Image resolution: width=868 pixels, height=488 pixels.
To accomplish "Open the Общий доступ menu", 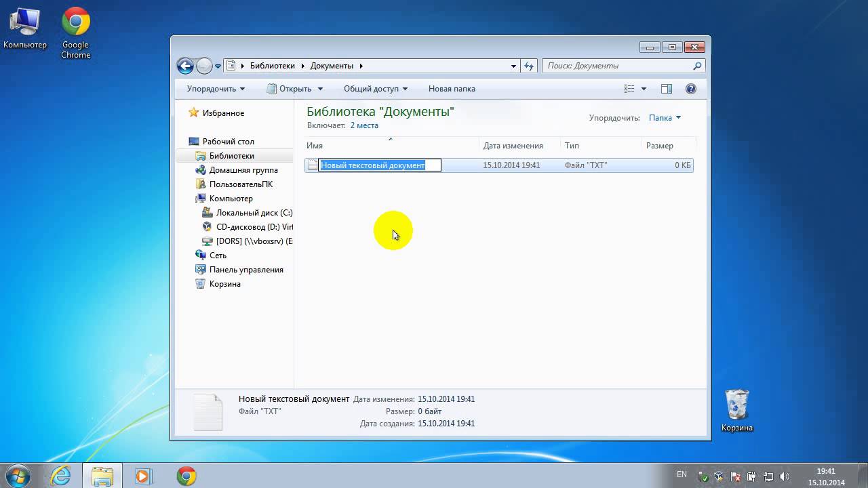I will [376, 89].
